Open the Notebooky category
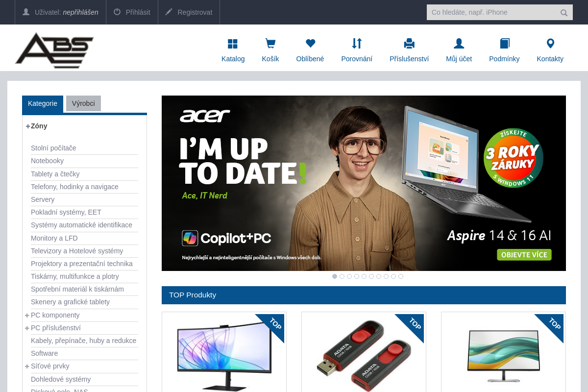 coord(47,161)
